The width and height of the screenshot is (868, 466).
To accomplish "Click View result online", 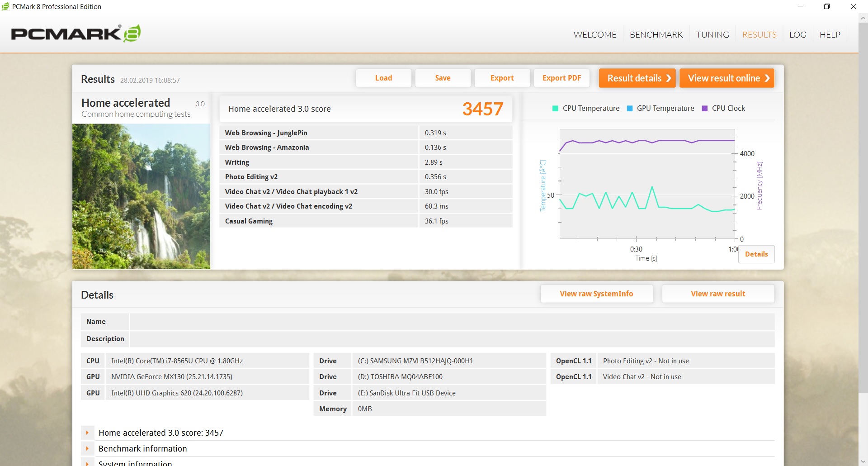I will 727,78.
